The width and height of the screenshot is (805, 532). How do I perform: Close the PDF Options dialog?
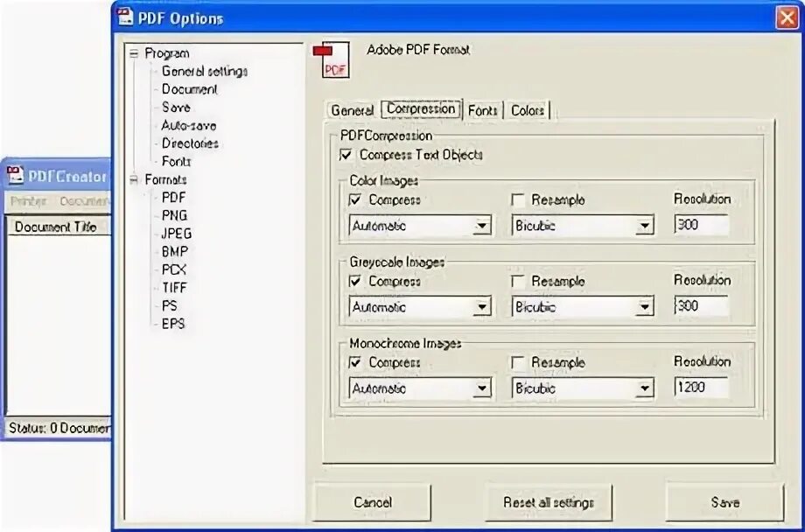[787, 18]
